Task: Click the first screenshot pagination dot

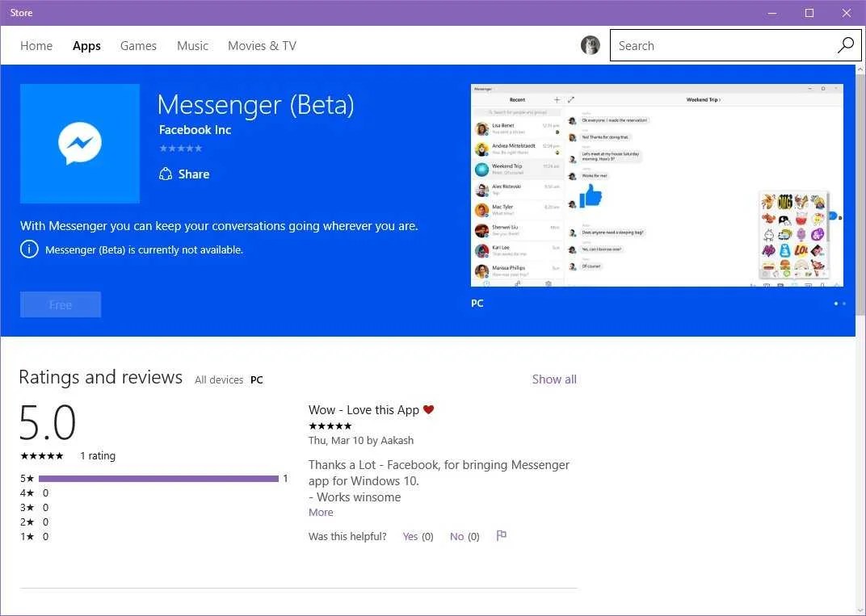Action: pyautogui.click(x=836, y=304)
